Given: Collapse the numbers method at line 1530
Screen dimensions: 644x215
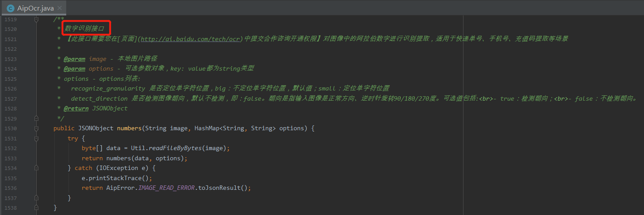Looking at the screenshot, I should [36, 128].
